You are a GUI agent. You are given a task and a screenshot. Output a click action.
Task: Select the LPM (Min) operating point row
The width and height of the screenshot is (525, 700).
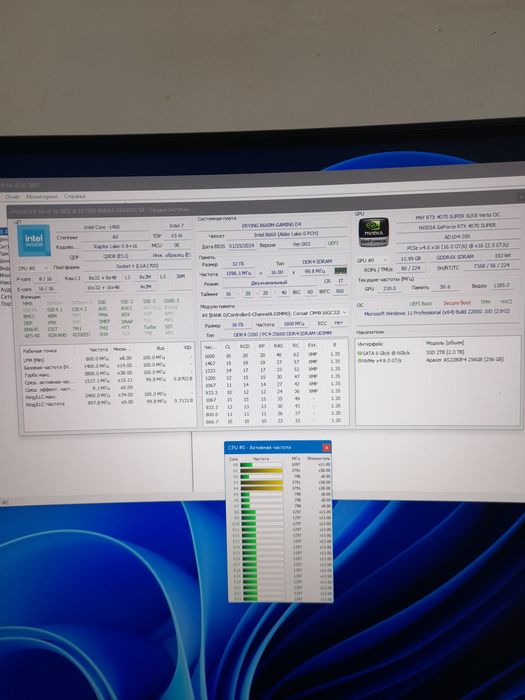coord(108,358)
